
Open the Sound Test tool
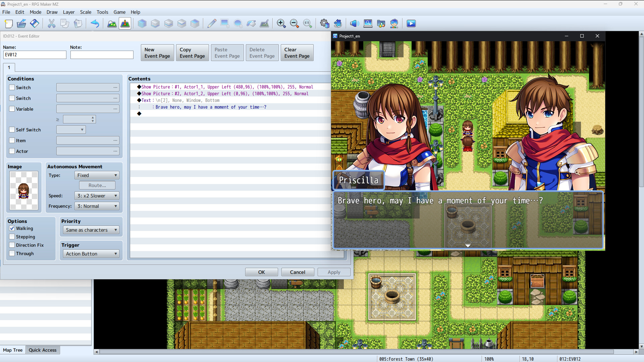point(354,23)
